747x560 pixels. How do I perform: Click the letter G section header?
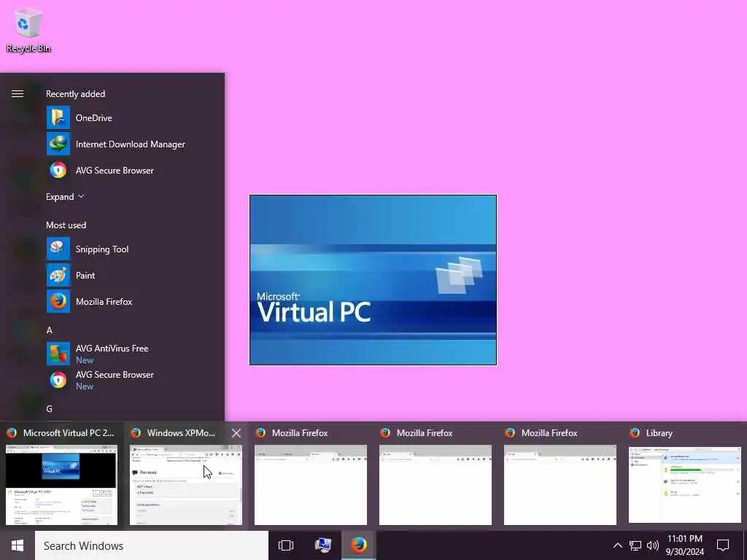(49, 408)
